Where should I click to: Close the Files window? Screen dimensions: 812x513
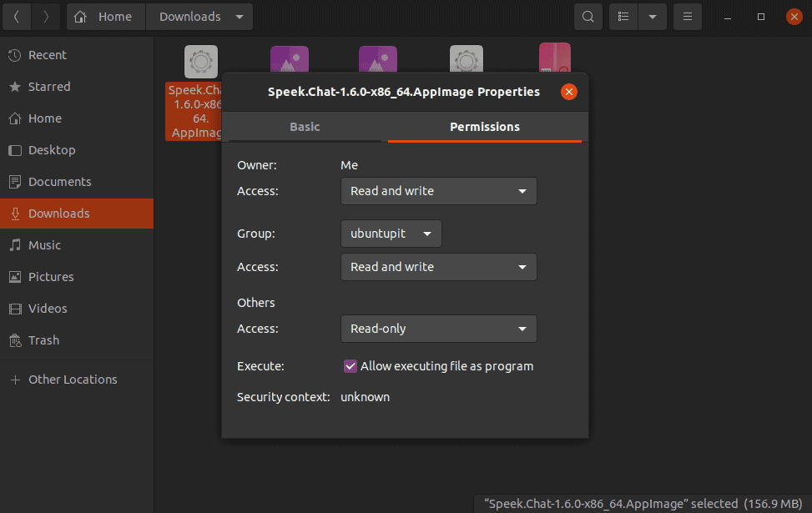coord(794,17)
